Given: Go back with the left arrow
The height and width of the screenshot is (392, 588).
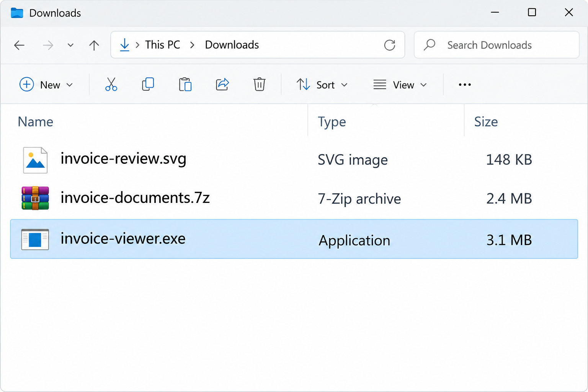Looking at the screenshot, I should [x=19, y=45].
